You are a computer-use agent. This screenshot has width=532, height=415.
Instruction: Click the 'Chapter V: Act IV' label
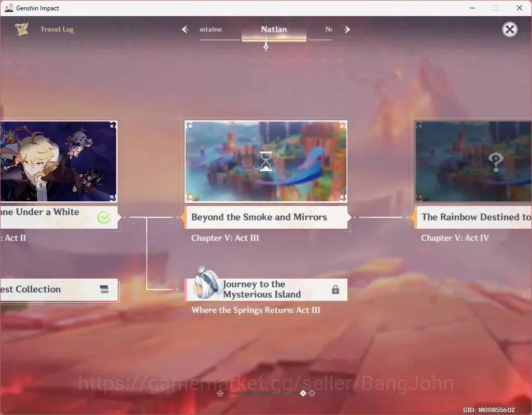tap(455, 238)
